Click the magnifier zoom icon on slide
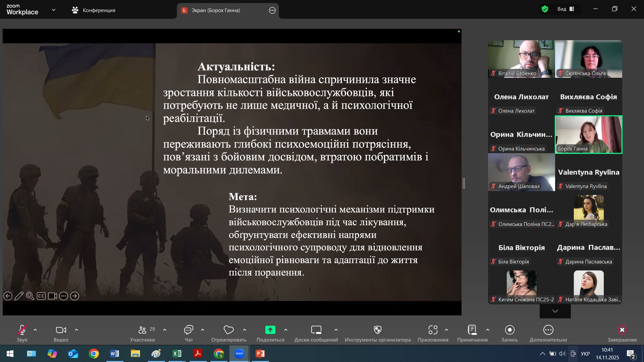 pyautogui.click(x=30, y=296)
